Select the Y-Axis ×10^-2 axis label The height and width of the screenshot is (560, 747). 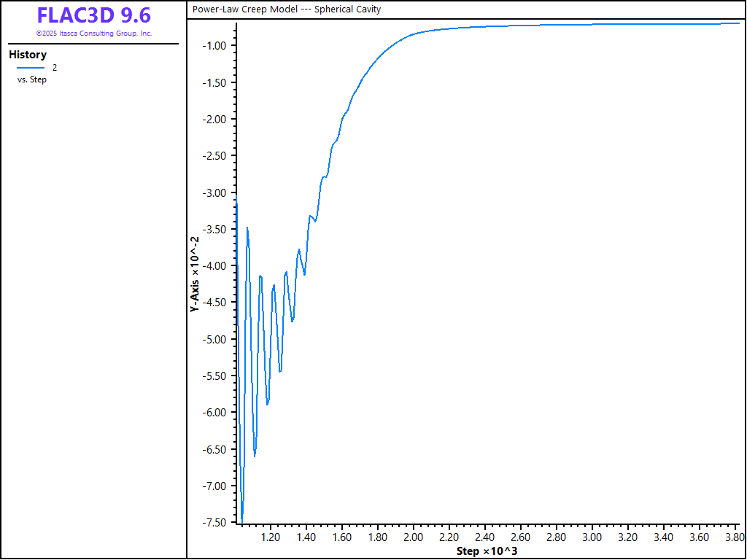click(x=195, y=275)
